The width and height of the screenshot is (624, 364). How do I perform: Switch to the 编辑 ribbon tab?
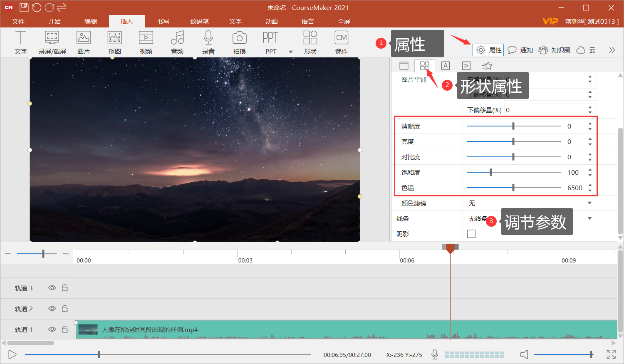point(91,21)
